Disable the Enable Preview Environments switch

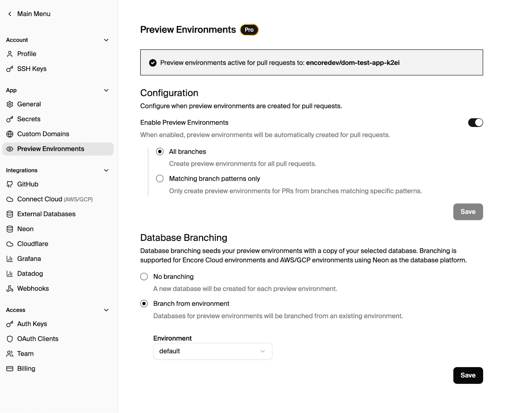(x=475, y=123)
